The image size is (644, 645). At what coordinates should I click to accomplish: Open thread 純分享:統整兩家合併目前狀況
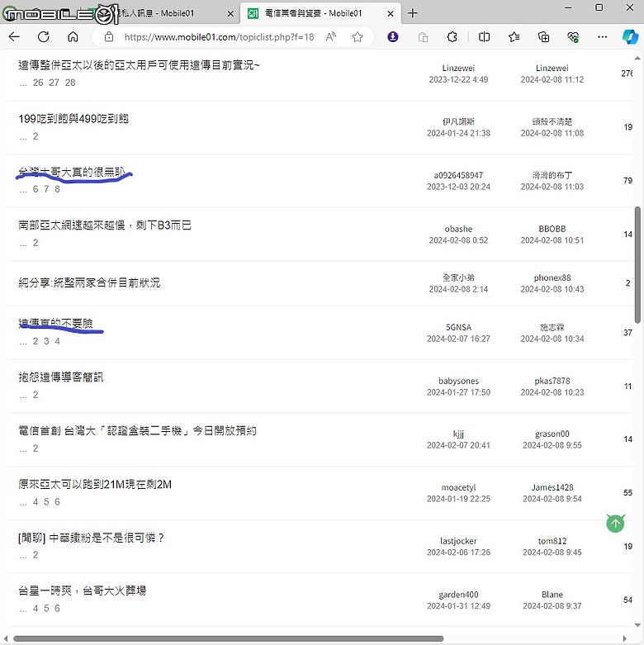click(89, 282)
